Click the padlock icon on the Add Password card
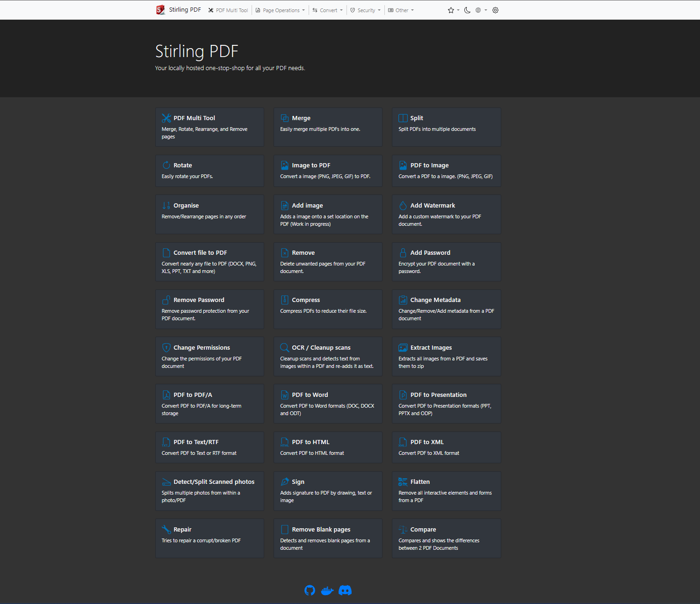The height and width of the screenshot is (604, 700). pos(403,253)
